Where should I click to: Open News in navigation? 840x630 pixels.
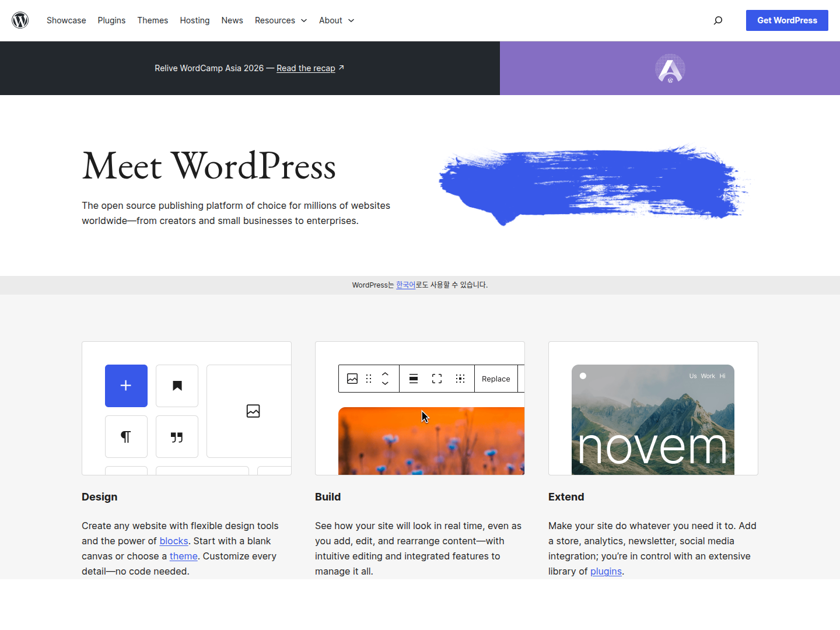[232, 20]
